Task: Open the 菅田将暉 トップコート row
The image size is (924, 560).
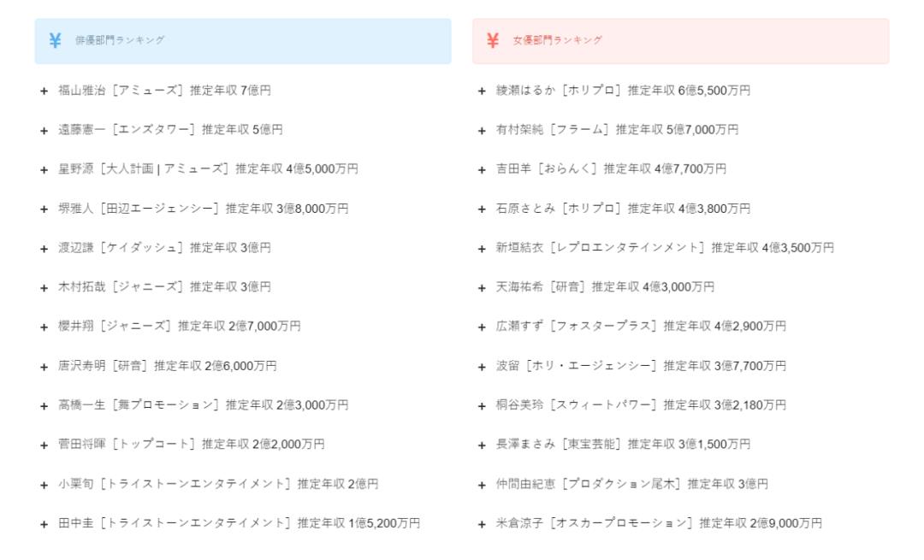Action: 243,445
